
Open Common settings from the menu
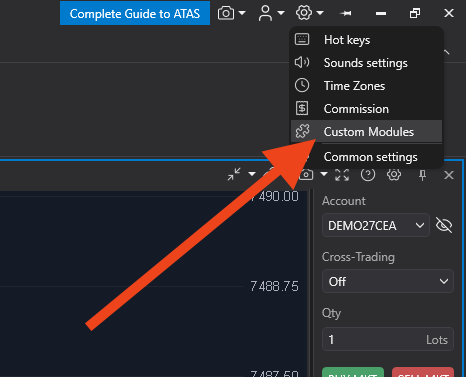(367, 157)
